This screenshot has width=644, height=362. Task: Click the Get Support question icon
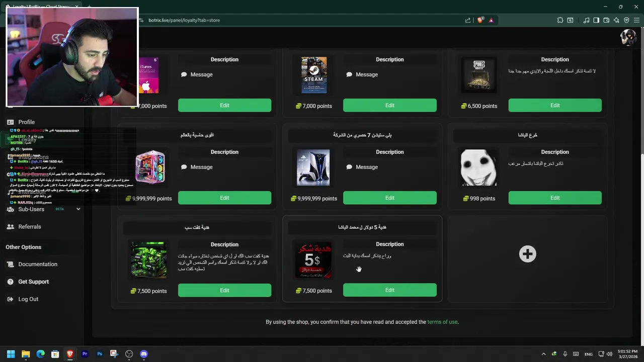click(x=10, y=282)
